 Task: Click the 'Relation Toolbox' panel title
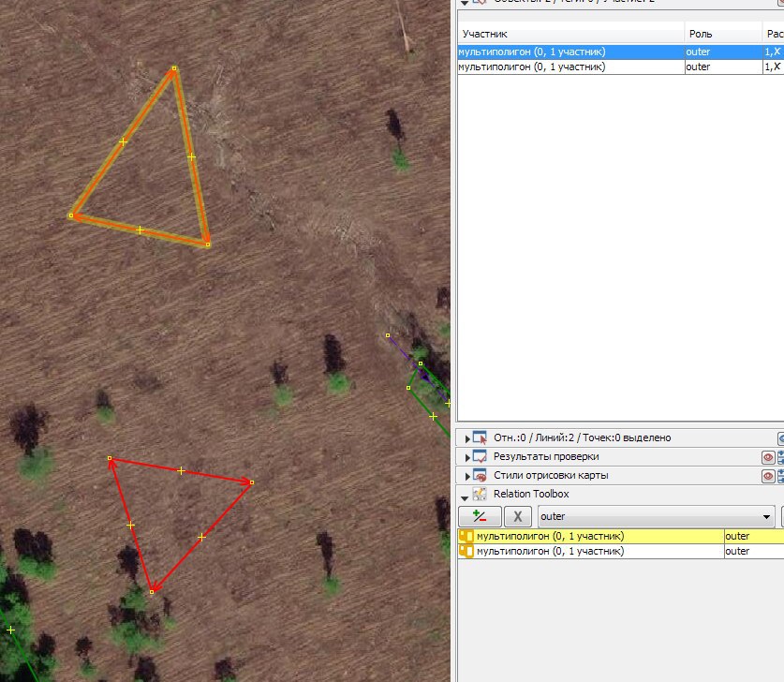[531, 494]
